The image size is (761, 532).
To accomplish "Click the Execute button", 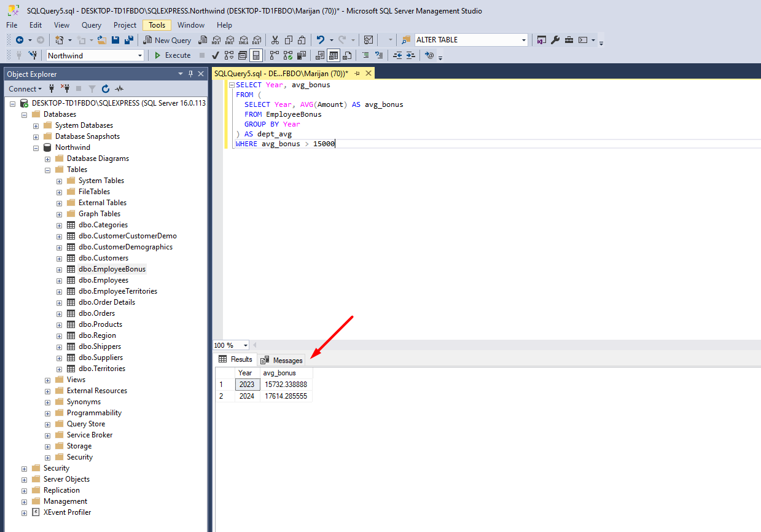I will pyautogui.click(x=172, y=55).
